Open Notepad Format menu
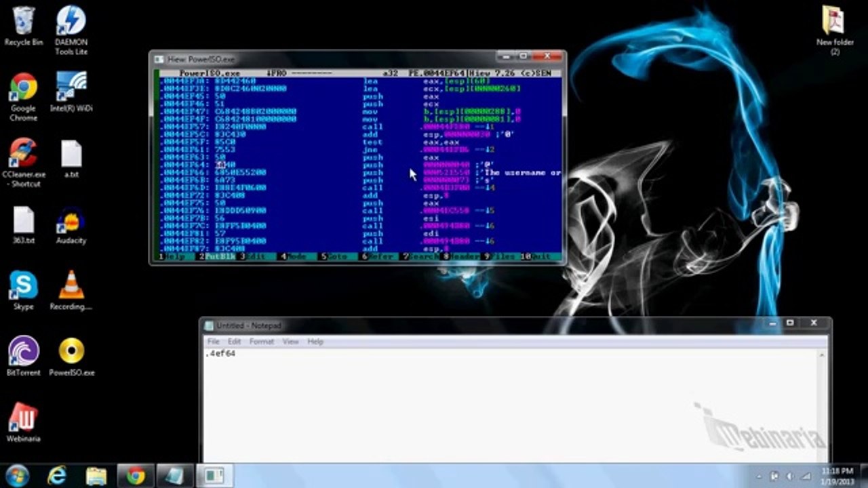This screenshot has width=868, height=488. click(262, 342)
